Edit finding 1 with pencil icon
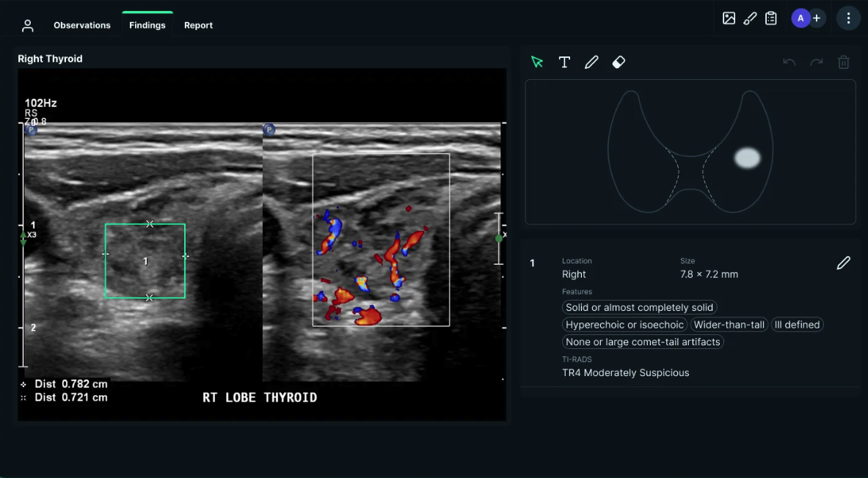Image resolution: width=868 pixels, height=478 pixels. tap(844, 262)
